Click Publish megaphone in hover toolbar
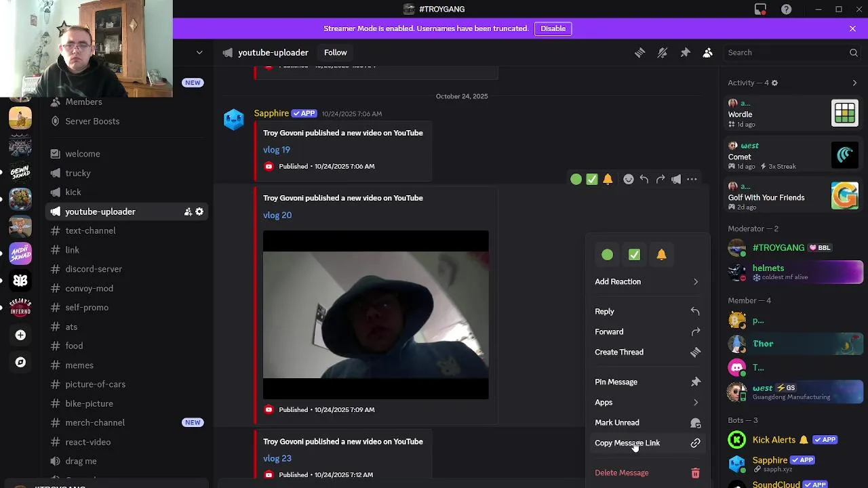 [x=676, y=180]
